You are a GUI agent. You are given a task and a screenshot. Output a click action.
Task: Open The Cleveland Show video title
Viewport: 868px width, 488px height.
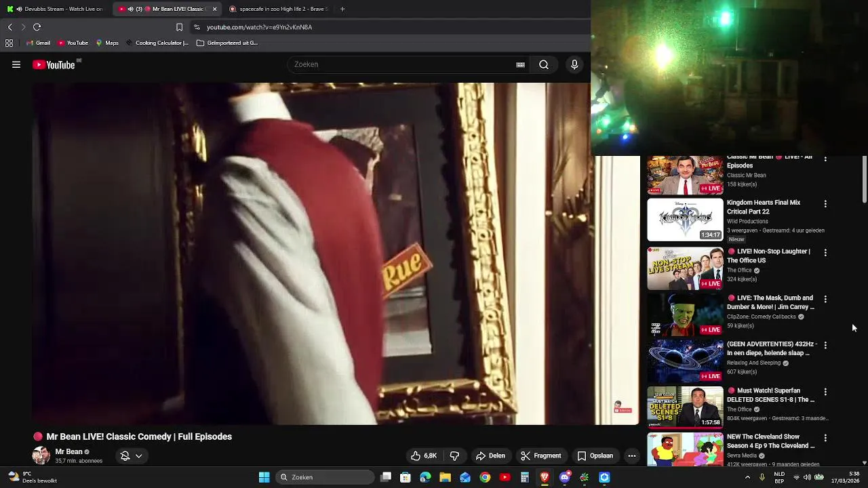771,441
